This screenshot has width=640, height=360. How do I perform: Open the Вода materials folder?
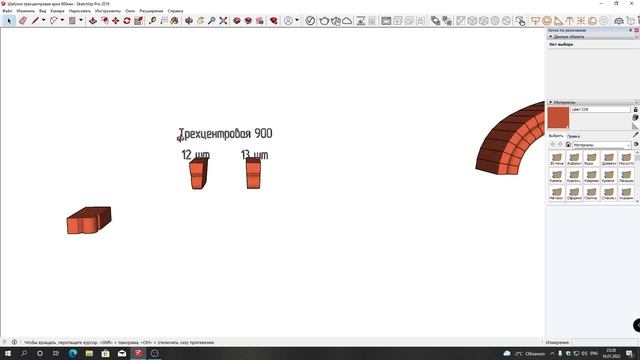[591, 159]
